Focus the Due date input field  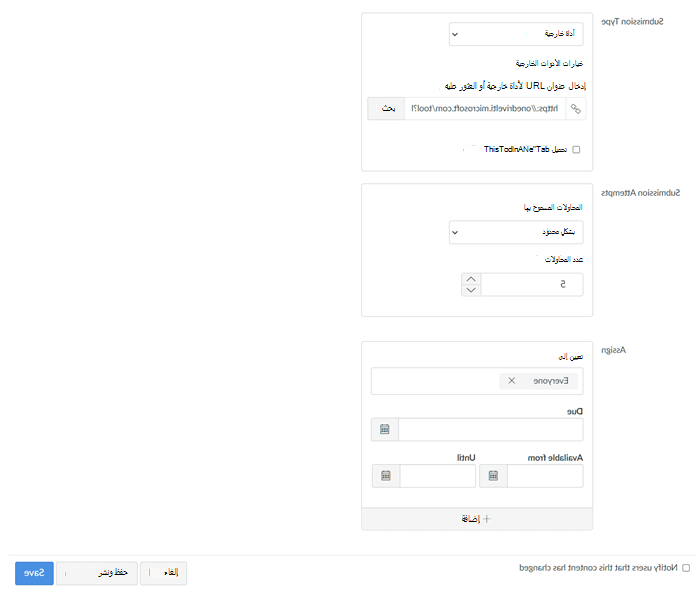coord(491,430)
